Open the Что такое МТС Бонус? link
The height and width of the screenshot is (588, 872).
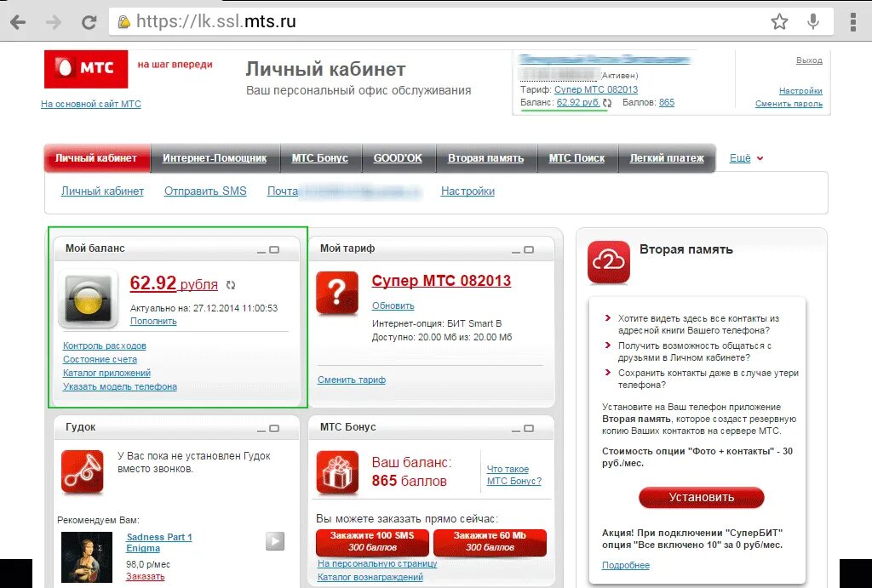coord(513,475)
